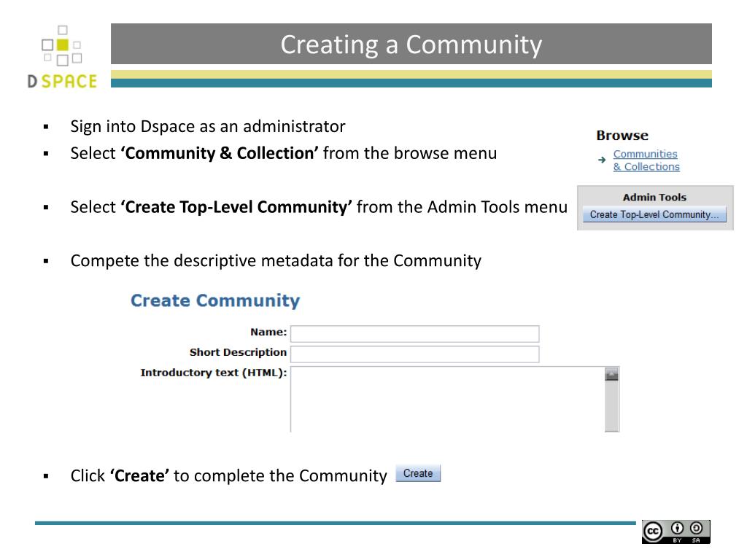Focus the Short Description field
747x560 pixels.
pos(414,354)
